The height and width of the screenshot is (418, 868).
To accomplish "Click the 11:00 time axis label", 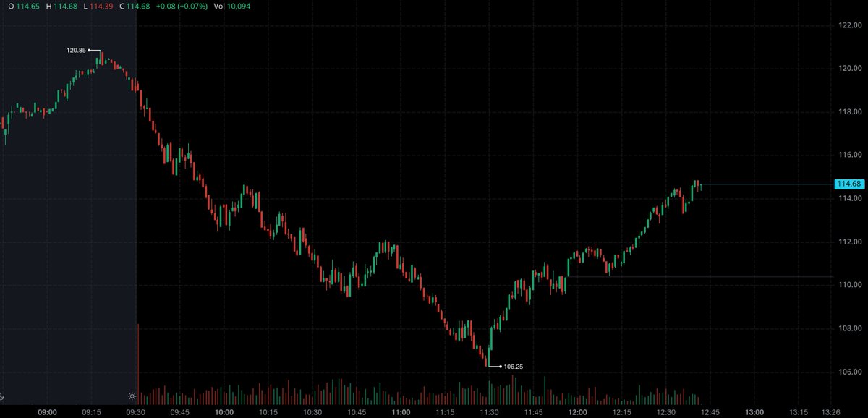I will coord(401,411).
